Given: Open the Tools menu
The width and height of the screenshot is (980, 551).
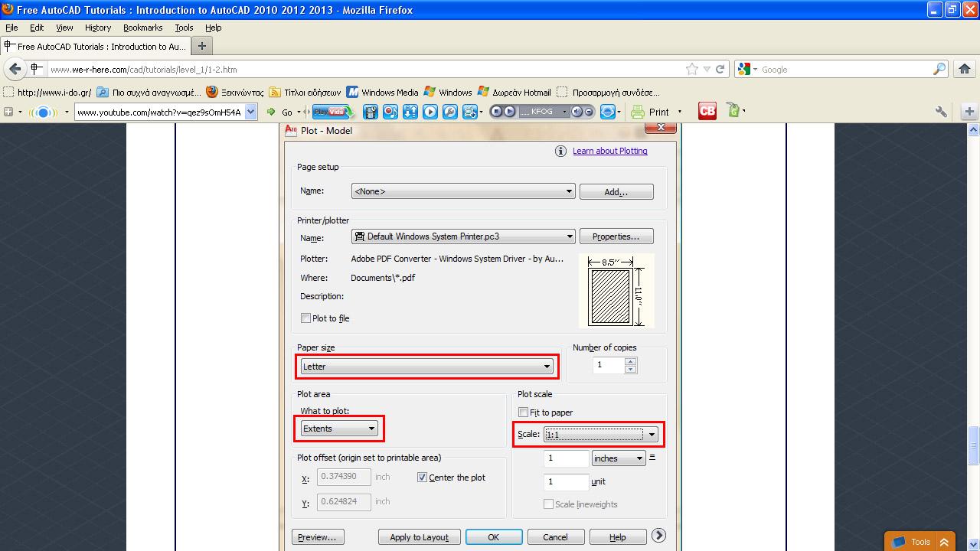Looking at the screenshot, I should click(184, 28).
